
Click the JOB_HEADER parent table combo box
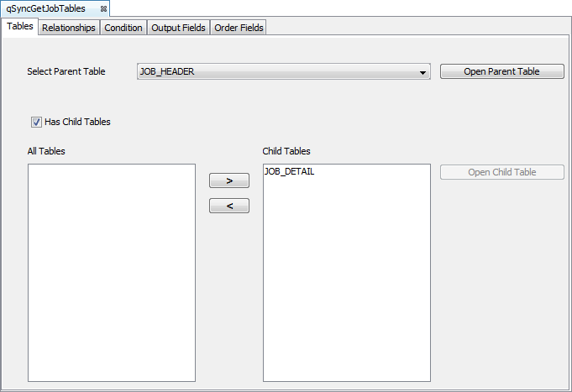coord(277,72)
